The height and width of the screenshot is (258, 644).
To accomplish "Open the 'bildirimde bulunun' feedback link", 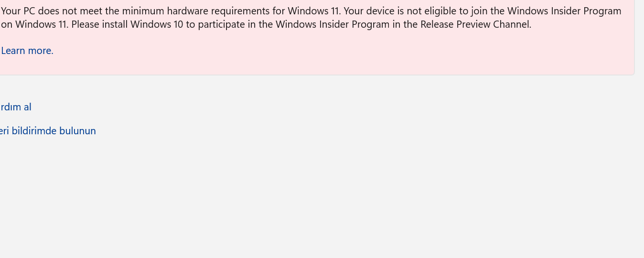I will pos(48,131).
